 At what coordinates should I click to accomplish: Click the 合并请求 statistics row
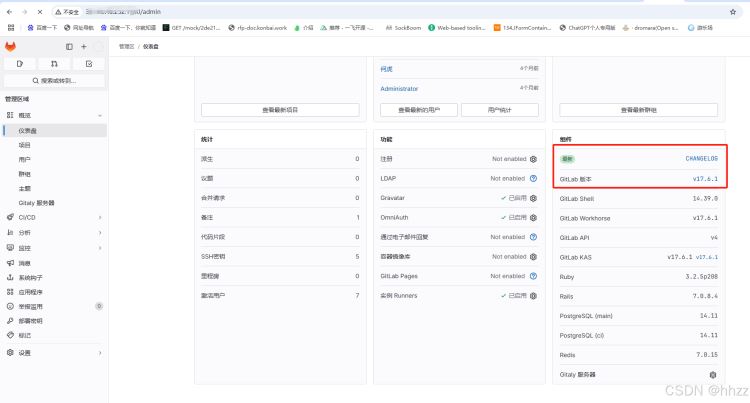click(x=280, y=198)
